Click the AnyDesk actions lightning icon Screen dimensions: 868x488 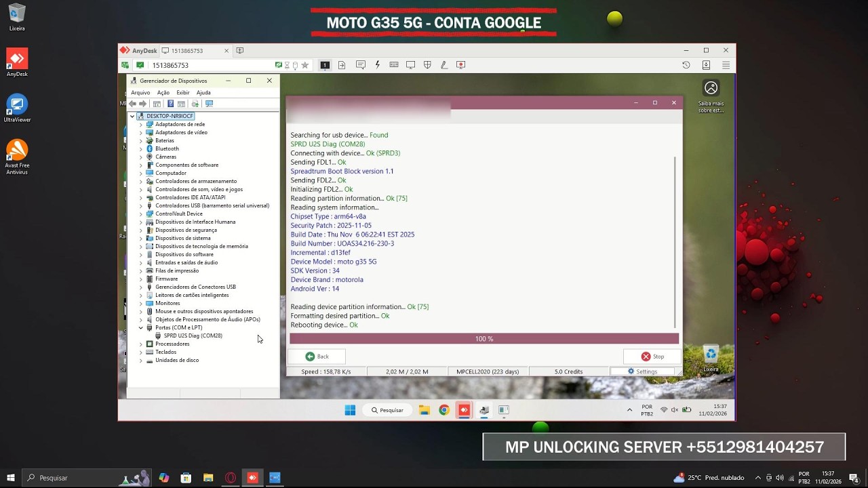pyautogui.click(x=378, y=65)
